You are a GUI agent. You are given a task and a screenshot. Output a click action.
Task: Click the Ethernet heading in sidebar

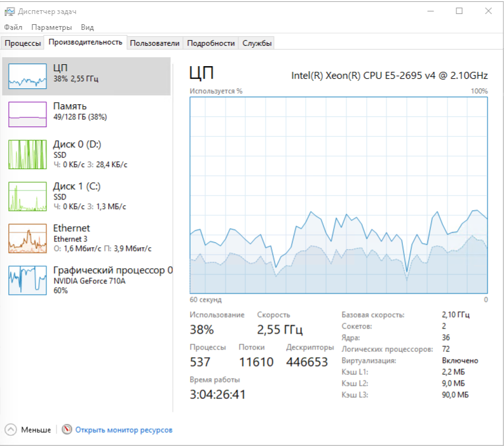click(71, 228)
